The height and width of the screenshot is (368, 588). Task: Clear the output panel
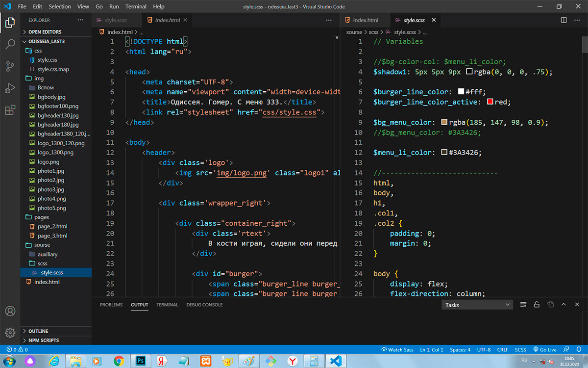pyautogui.click(x=523, y=305)
